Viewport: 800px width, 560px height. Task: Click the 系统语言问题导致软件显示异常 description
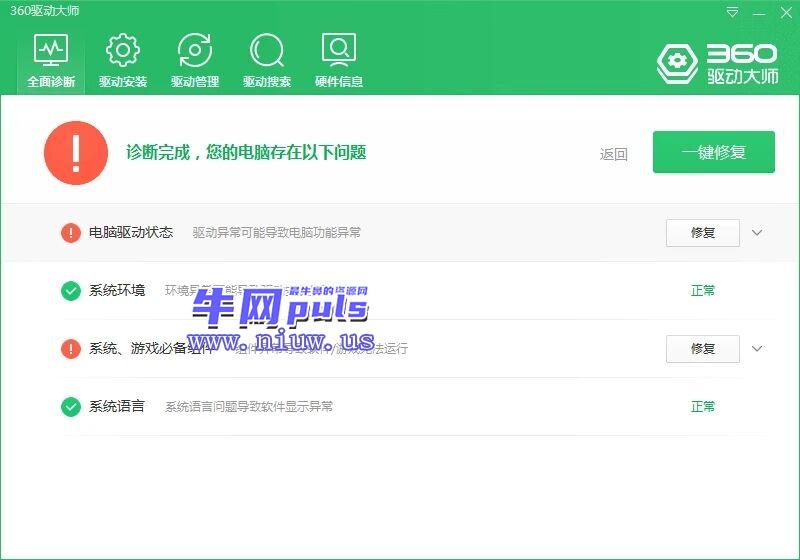249,406
